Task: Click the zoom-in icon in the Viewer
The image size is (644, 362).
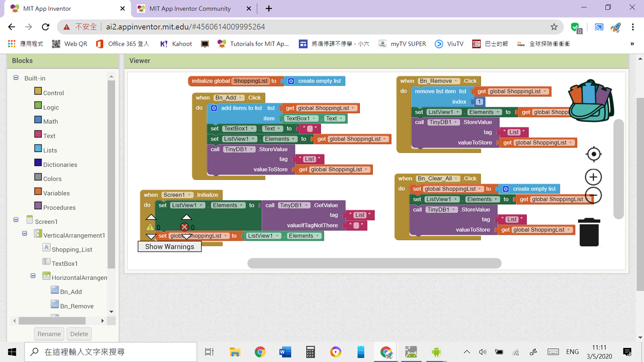Action: click(x=593, y=177)
